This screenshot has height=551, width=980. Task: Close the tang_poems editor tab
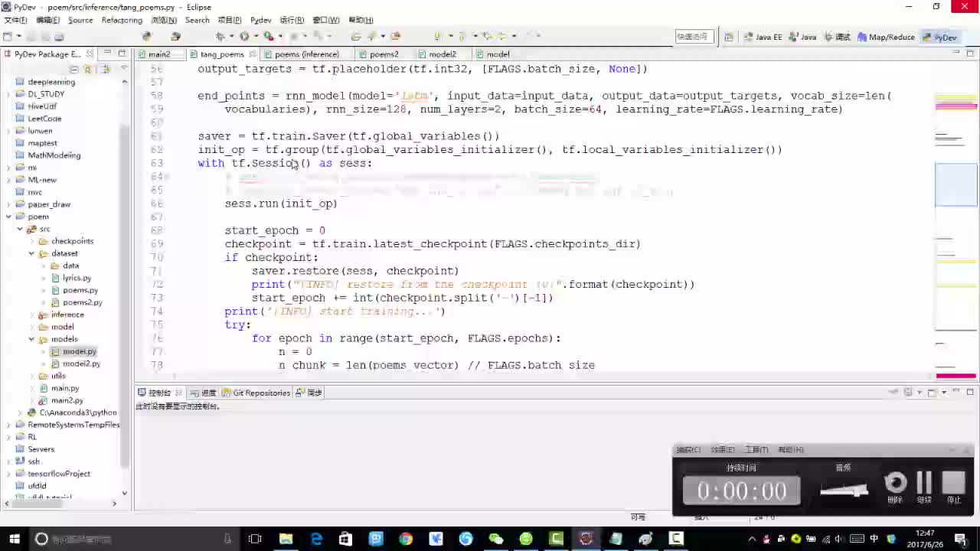pyautogui.click(x=253, y=54)
